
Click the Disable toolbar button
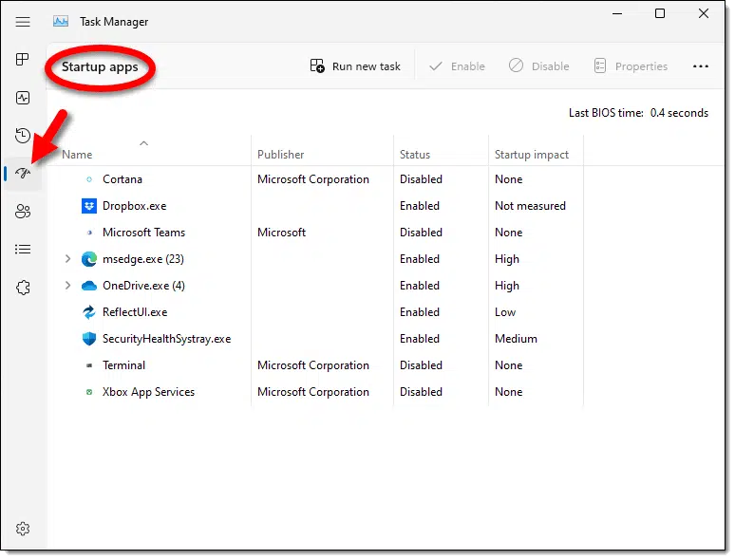tap(539, 66)
